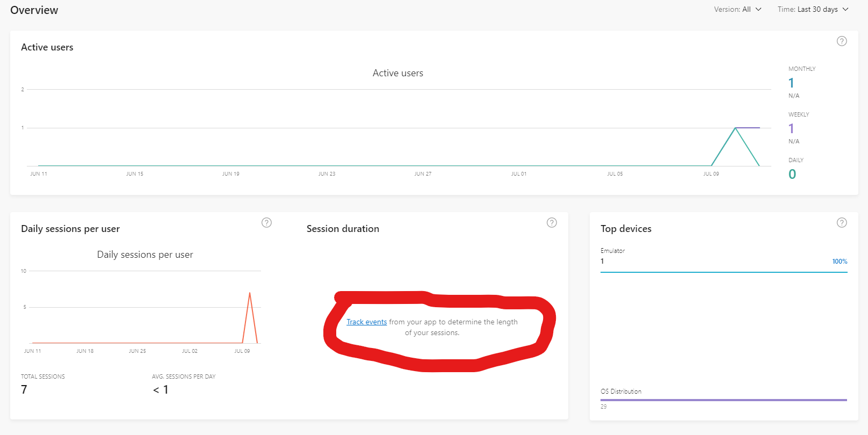
Task: Click the Emulator usage bar
Action: [x=724, y=272]
